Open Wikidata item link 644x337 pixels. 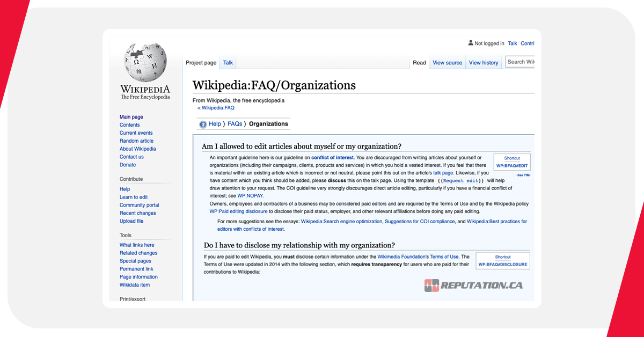click(135, 285)
